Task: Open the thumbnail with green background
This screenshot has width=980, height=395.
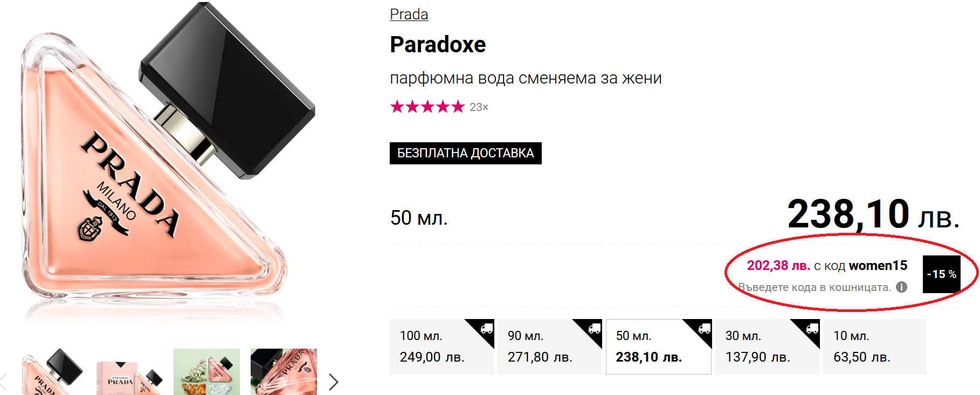Action: pos(206,372)
